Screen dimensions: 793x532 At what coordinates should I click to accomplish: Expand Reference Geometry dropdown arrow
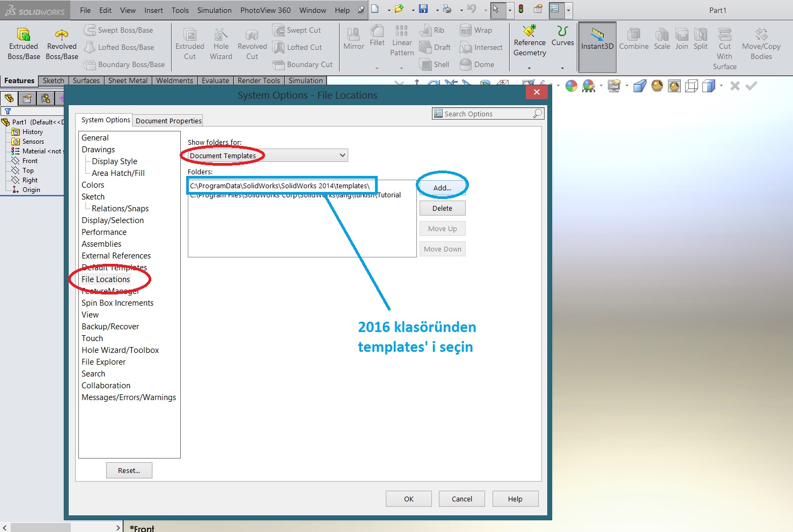[529, 68]
